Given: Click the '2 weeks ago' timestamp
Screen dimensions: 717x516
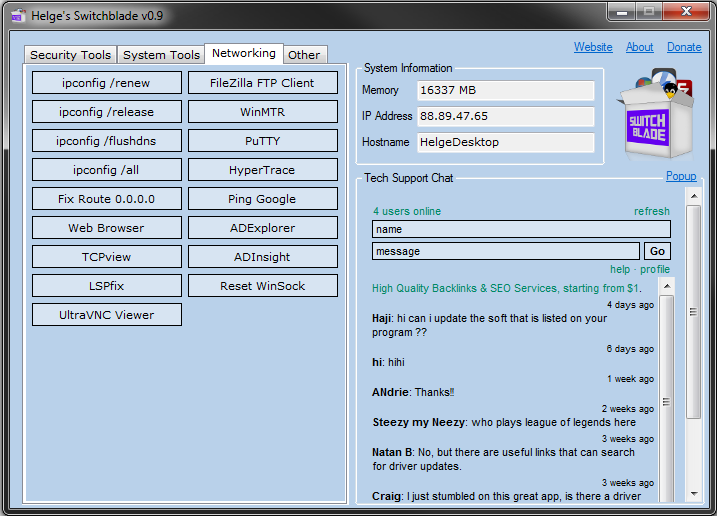Looking at the screenshot, I should pos(628,409).
